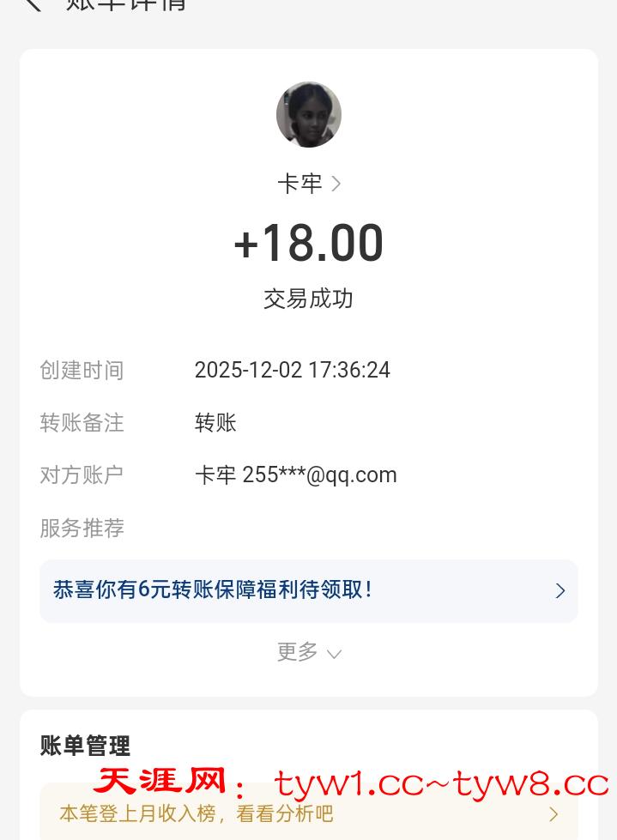Open the 卡牢 contact name link
Viewport: 617px width, 840px height.
(x=299, y=184)
